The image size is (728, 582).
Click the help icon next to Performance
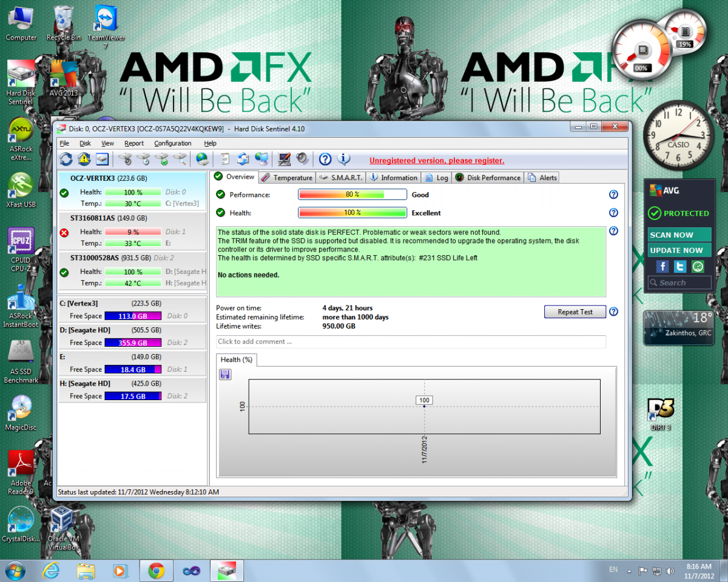[x=613, y=195]
